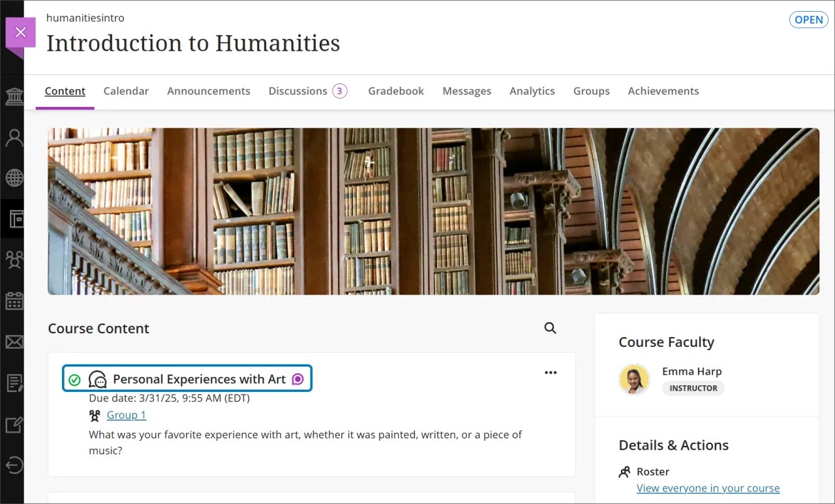The image size is (835, 504).
Task: Toggle the course OPEN status pill
Action: point(808,20)
